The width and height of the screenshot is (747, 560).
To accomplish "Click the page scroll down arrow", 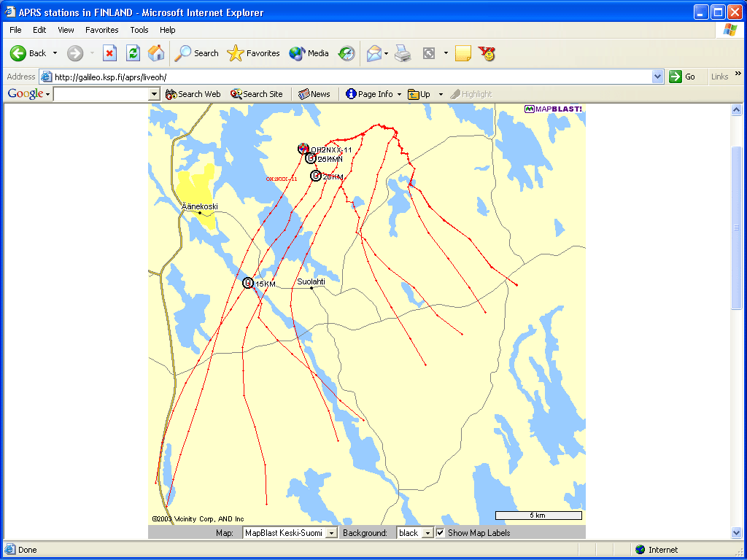I will 736,533.
